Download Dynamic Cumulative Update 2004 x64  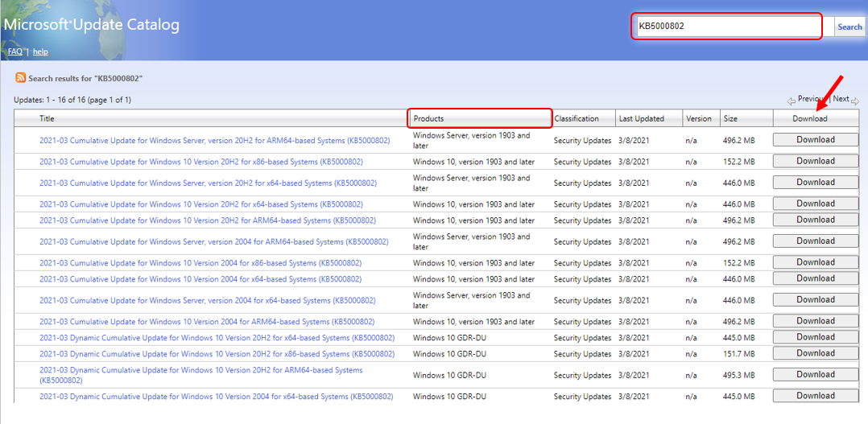click(816, 395)
